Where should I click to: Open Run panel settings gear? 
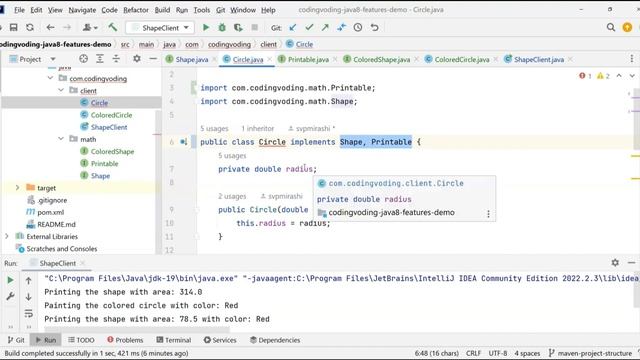[615, 263]
